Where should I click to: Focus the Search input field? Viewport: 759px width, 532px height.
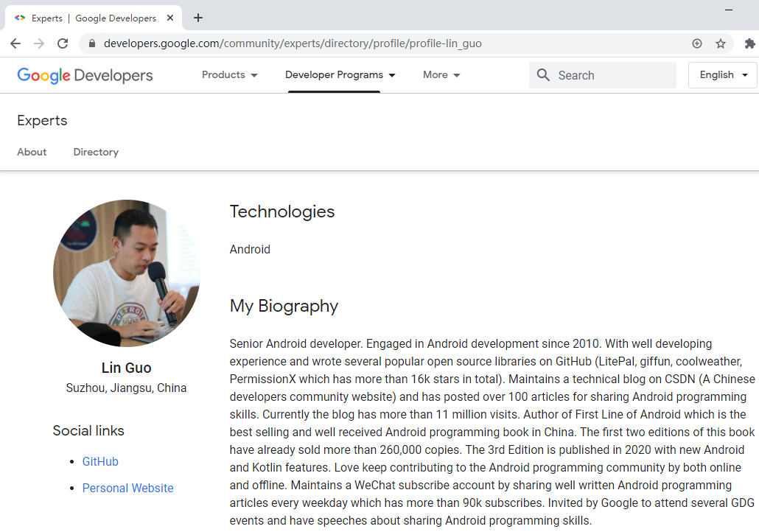(602, 75)
